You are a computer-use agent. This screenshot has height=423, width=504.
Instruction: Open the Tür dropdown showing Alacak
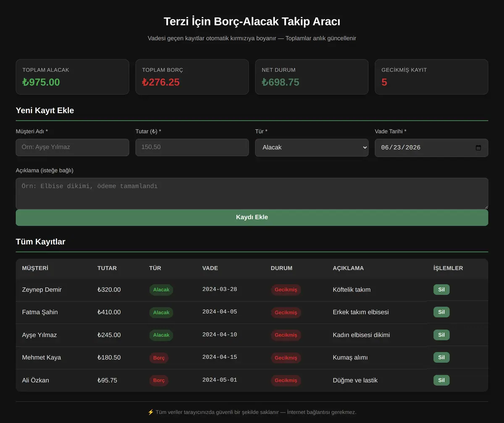pyautogui.click(x=312, y=148)
